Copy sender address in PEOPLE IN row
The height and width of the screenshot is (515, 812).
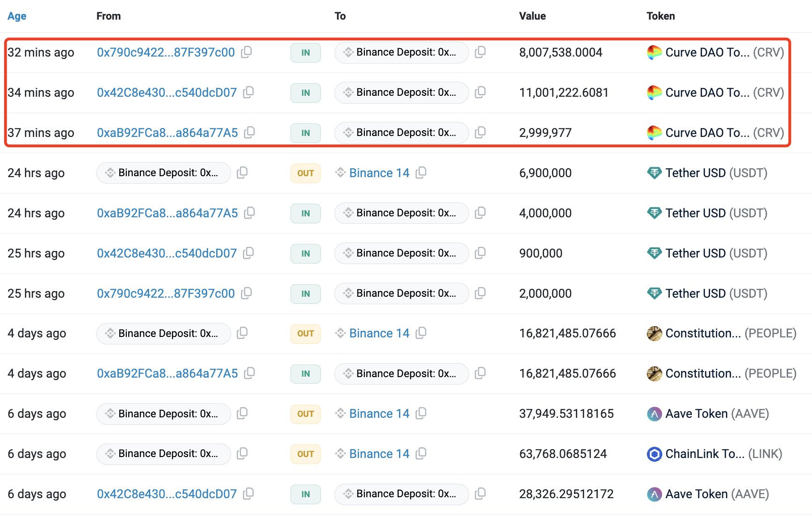click(250, 373)
